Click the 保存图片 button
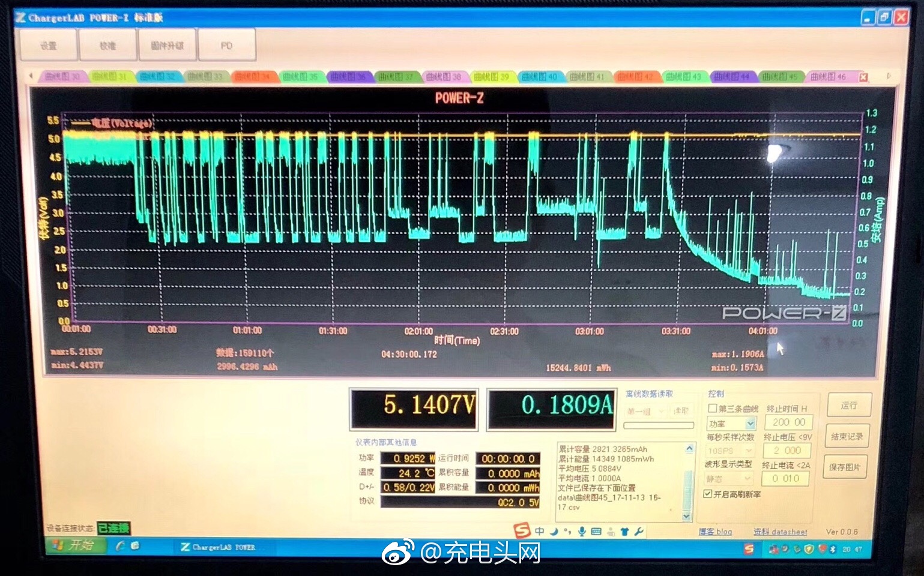Screen dimensions: 924x576 [845, 467]
